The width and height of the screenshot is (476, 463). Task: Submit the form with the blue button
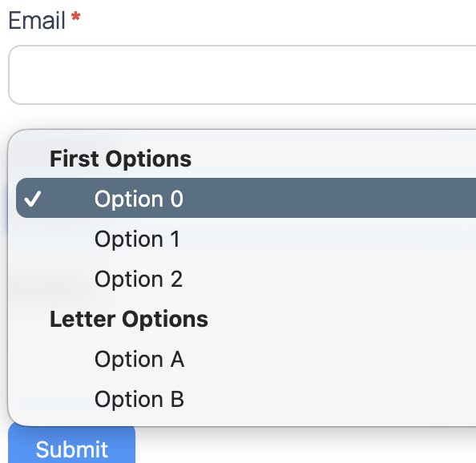(71, 445)
